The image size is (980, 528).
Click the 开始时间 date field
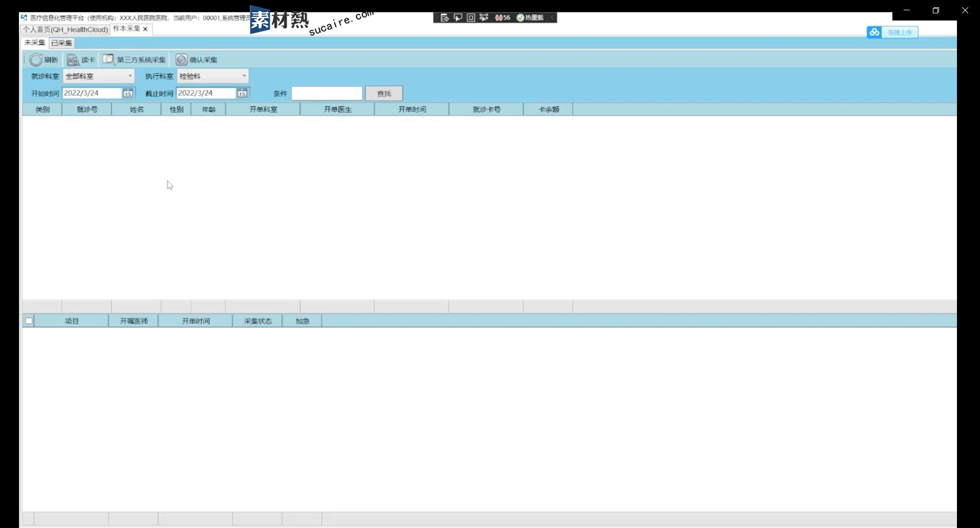coord(91,93)
